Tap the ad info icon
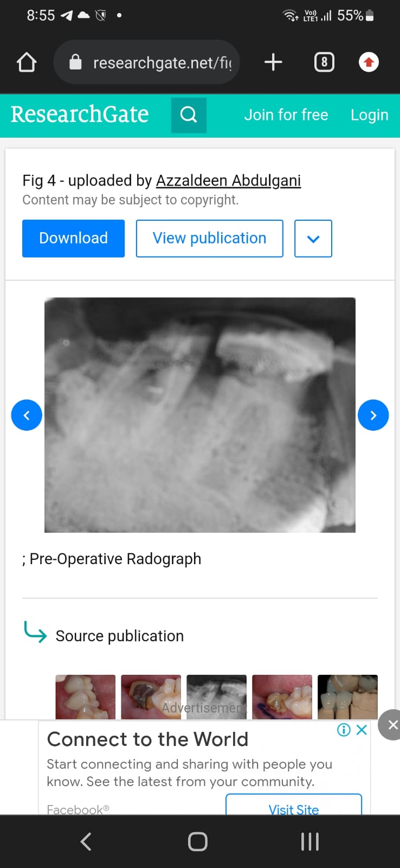Screen dimensions: 400x868 pyautogui.click(x=344, y=730)
